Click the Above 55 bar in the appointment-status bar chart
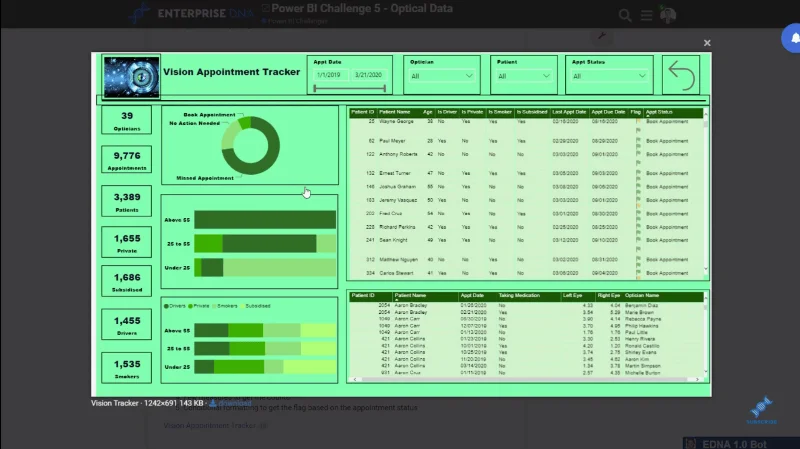The width and height of the screenshot is (800, 449). pos(265,220)
